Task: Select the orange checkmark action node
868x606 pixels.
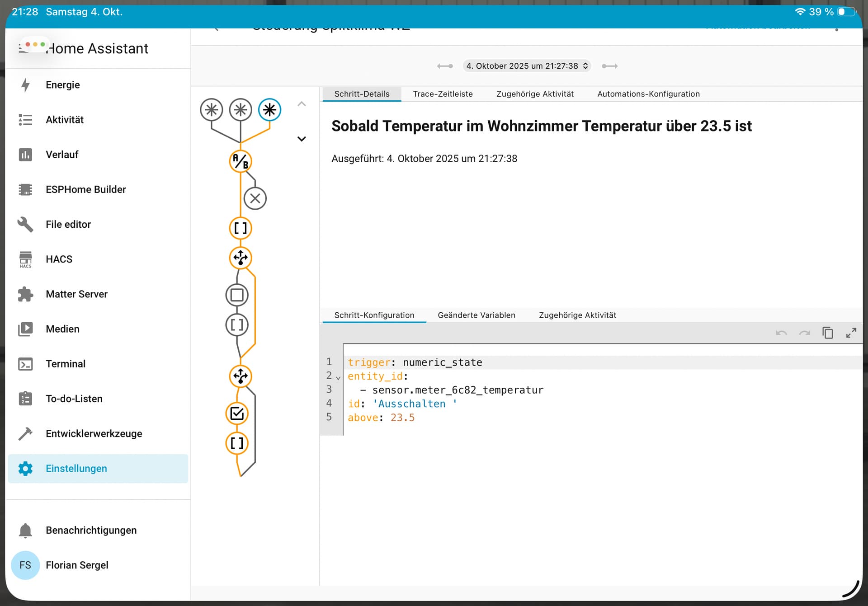Action: click(x=237, y=413)
